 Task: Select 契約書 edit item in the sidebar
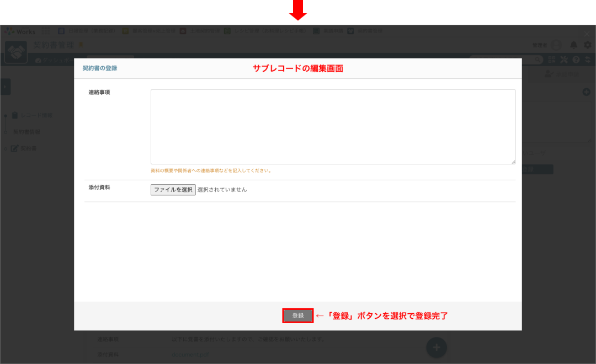pyautogui.click(x=24, y=148)
